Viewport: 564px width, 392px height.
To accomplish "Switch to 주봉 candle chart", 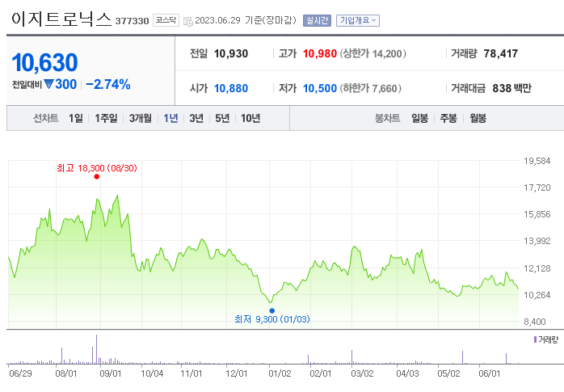I will (x=448, y=118).
